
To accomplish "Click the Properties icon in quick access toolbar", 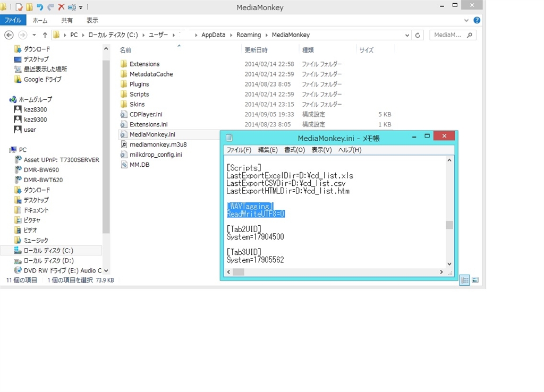I will coord(19,7).
